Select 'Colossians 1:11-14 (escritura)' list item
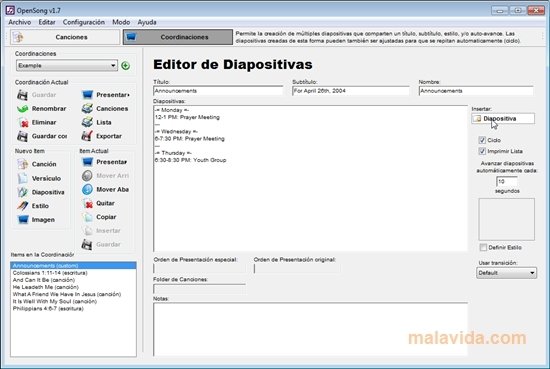550x369 pixels. (x=73, y=273)
